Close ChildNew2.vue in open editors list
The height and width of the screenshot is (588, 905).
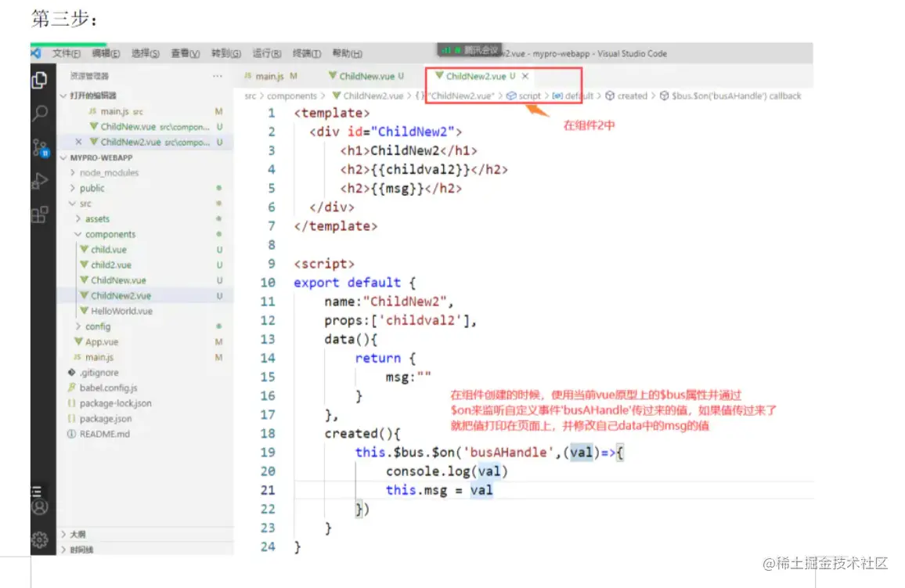click(x=78, y=142)
